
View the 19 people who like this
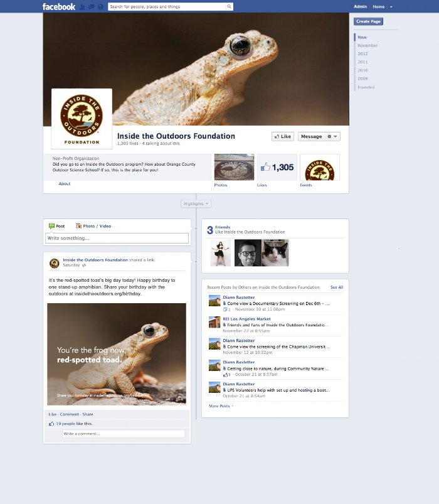coord(66,424)
